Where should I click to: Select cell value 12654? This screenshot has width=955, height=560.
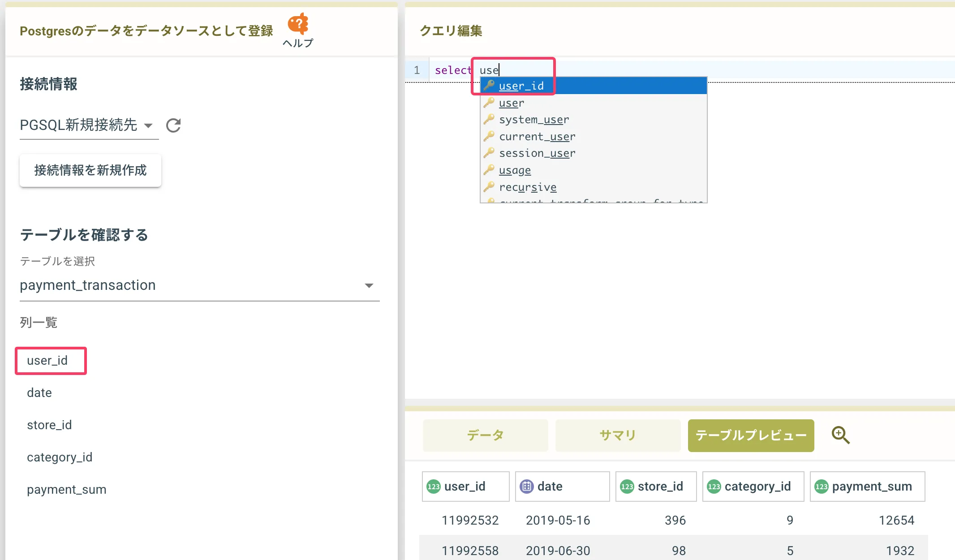(x=897, y=521)
